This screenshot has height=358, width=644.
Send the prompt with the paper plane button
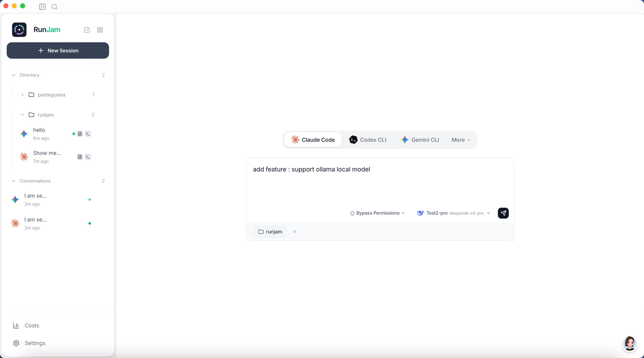click(x=503, y=213)
